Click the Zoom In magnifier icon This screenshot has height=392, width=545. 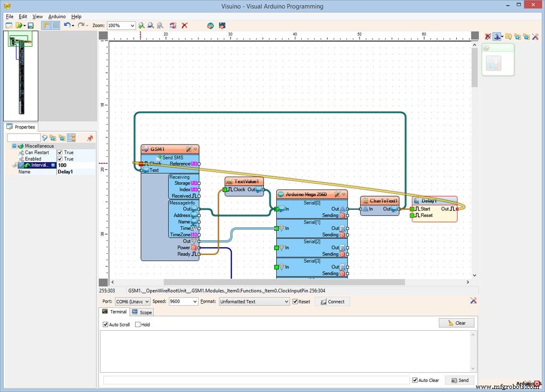coord(141,26)
